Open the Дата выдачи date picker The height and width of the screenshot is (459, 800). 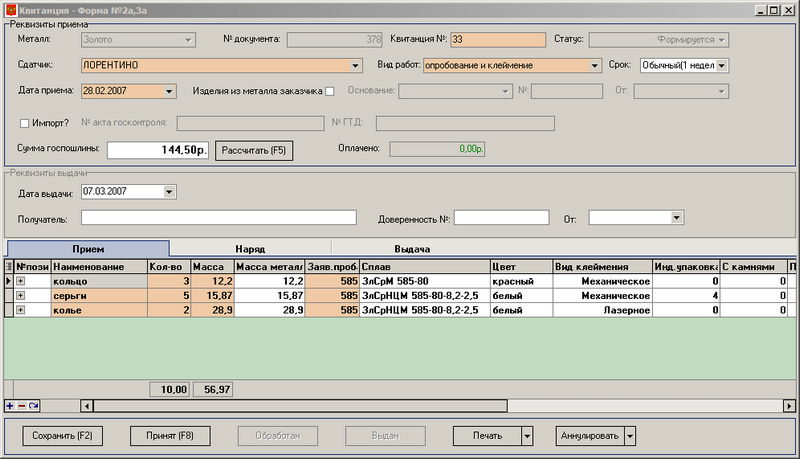tap(168, 191)
